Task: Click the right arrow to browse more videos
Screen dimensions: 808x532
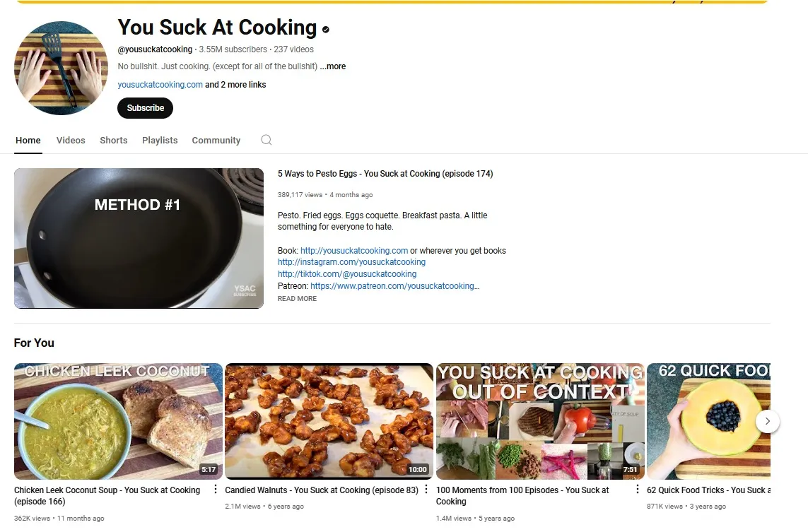Action: (x=768, y=421)
